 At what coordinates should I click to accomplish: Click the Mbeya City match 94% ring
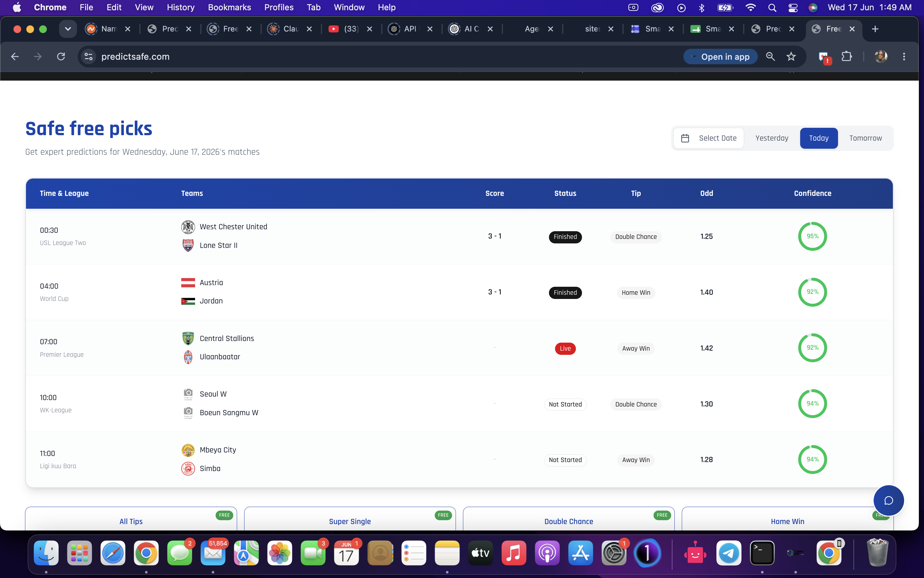click(812, 460)
